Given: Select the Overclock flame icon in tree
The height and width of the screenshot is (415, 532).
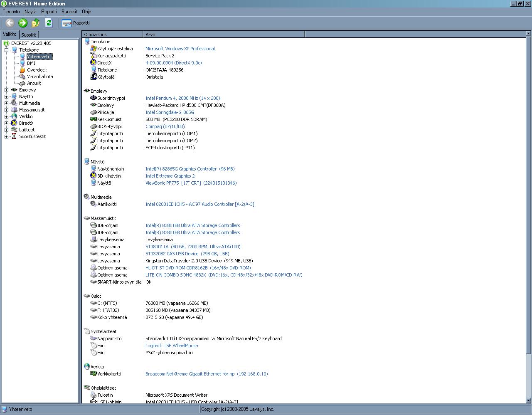Looking at the screenshot, I should pos(22,70).
